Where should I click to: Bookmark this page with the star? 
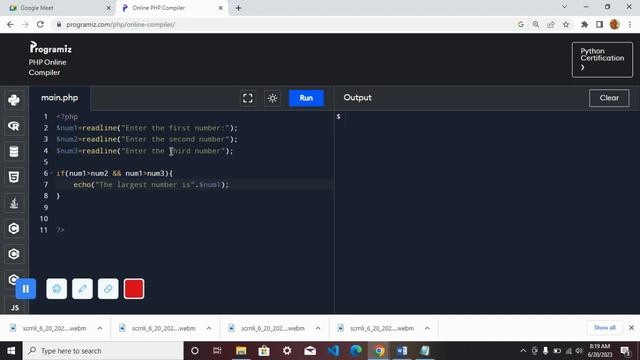[566, 24]
